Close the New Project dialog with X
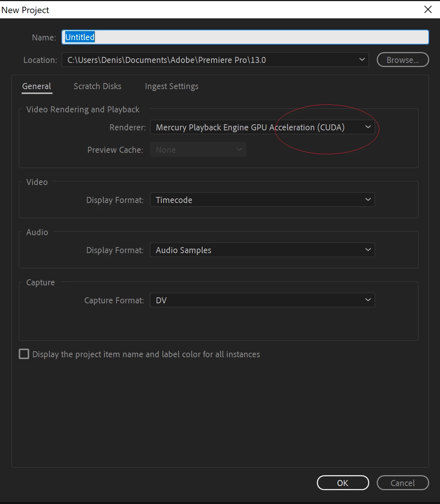Screen dimensions: 440x504 428,9
